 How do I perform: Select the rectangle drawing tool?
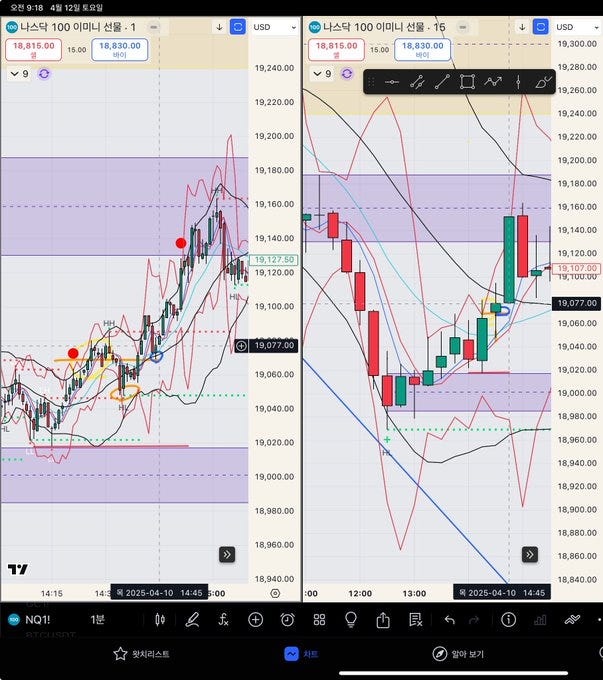point(467,82)
